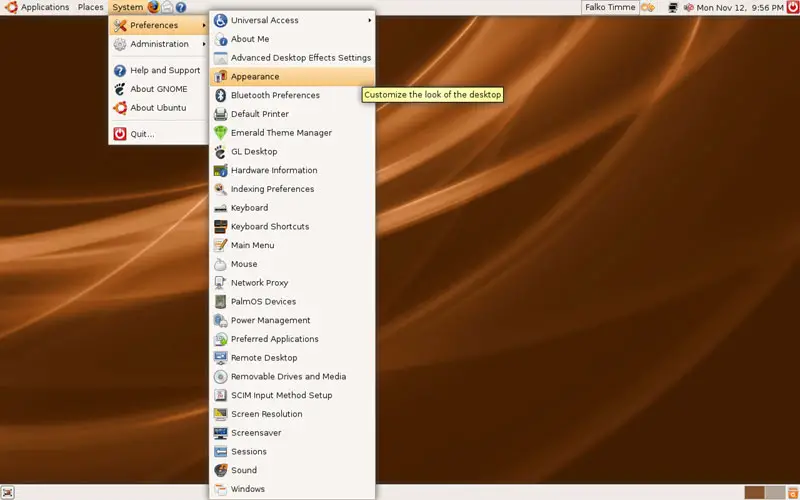Open About GNOME entry
800x500 pixels.
click(x=159, y=89)
